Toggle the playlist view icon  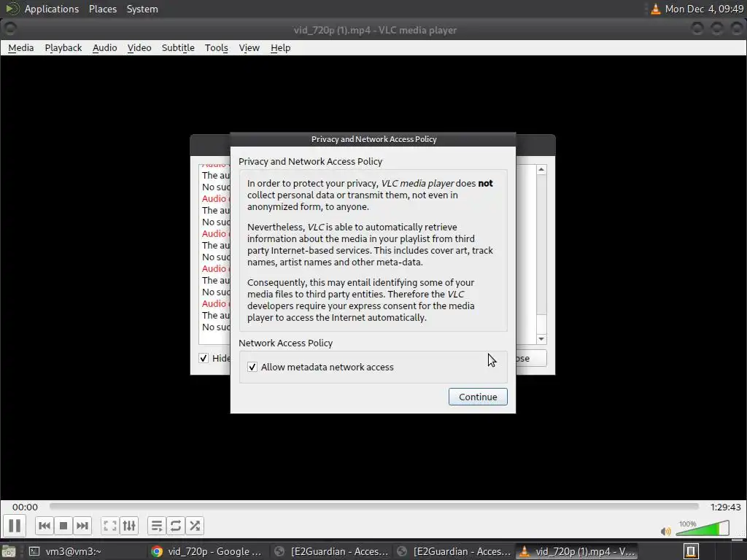pos(156,526)
